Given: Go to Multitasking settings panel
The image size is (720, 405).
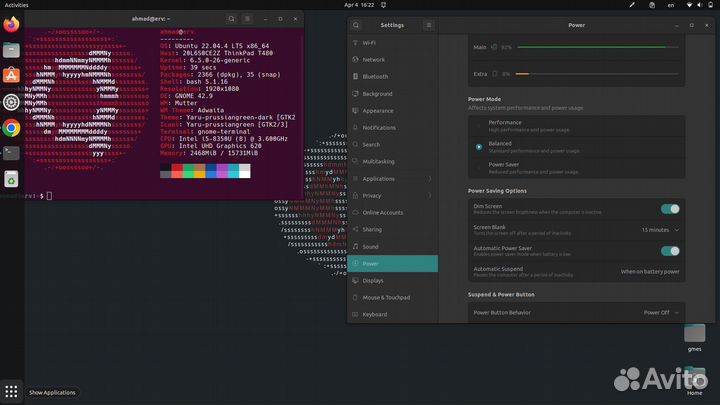Looking at the screenshot, I should pyautogui.click(x=393, y=162).
